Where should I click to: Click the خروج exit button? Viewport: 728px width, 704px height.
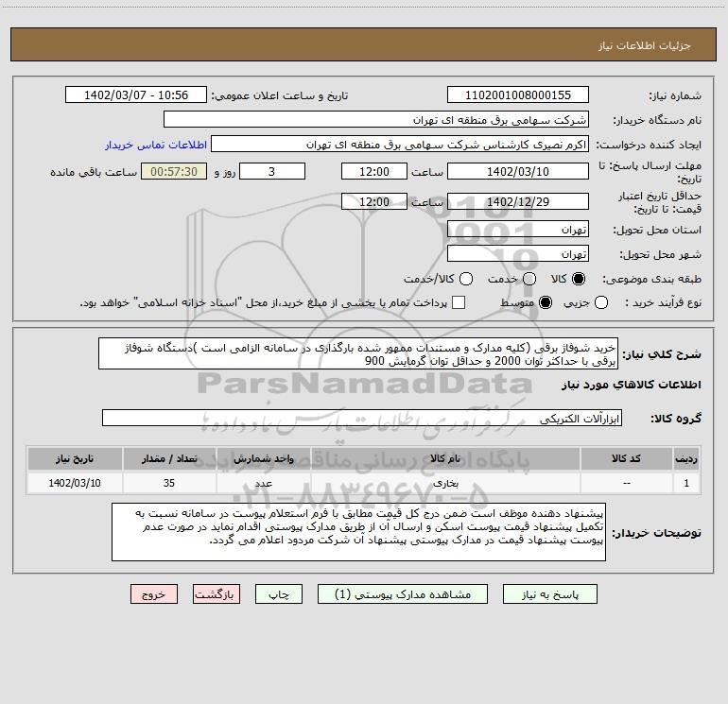[154, 594]
